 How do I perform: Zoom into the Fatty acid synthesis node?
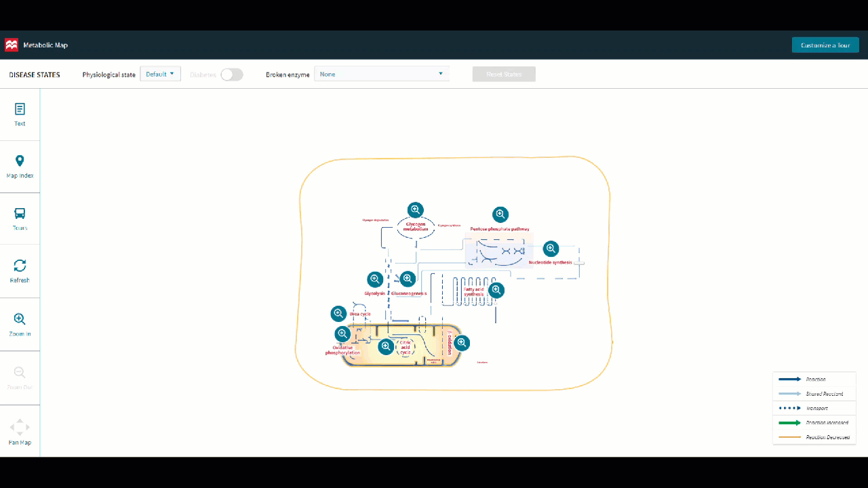(496, 289)
